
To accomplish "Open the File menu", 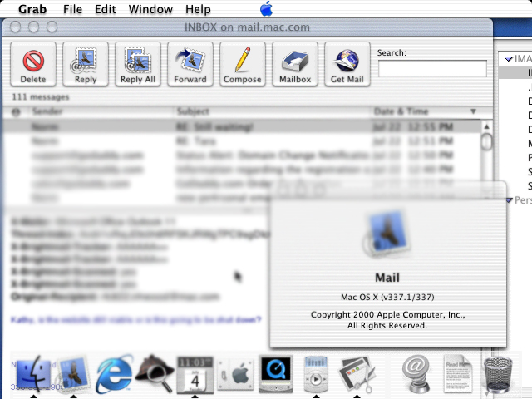I will pyautogui.click(x=72, y=9).
